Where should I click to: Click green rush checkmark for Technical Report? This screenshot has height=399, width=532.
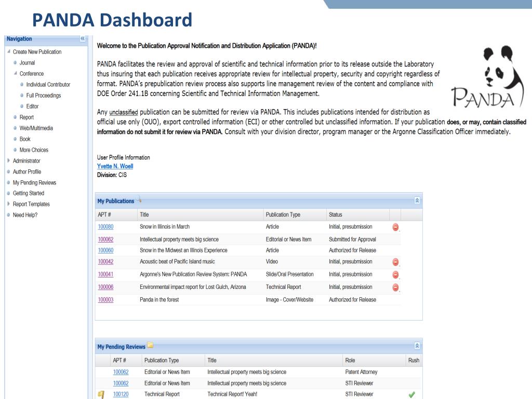point(411,395)
